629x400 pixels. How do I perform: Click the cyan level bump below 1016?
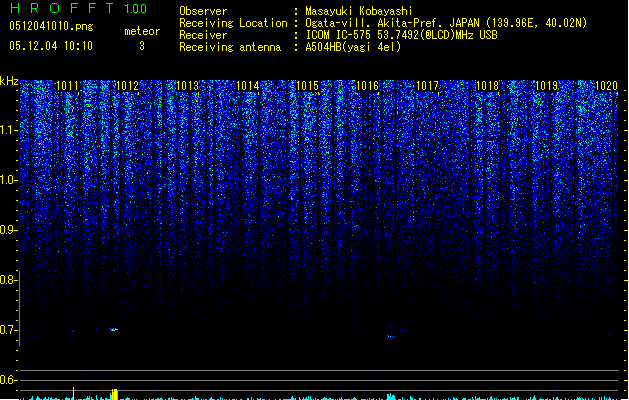coord(390,397)
